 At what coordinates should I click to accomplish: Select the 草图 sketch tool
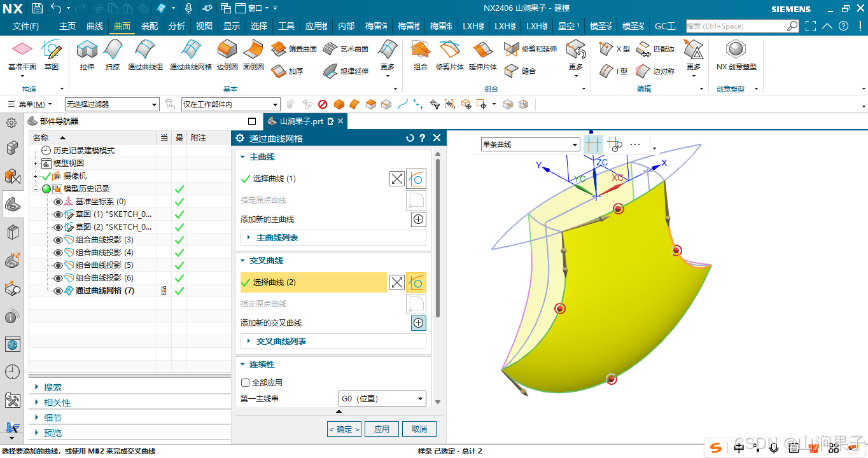52,55
